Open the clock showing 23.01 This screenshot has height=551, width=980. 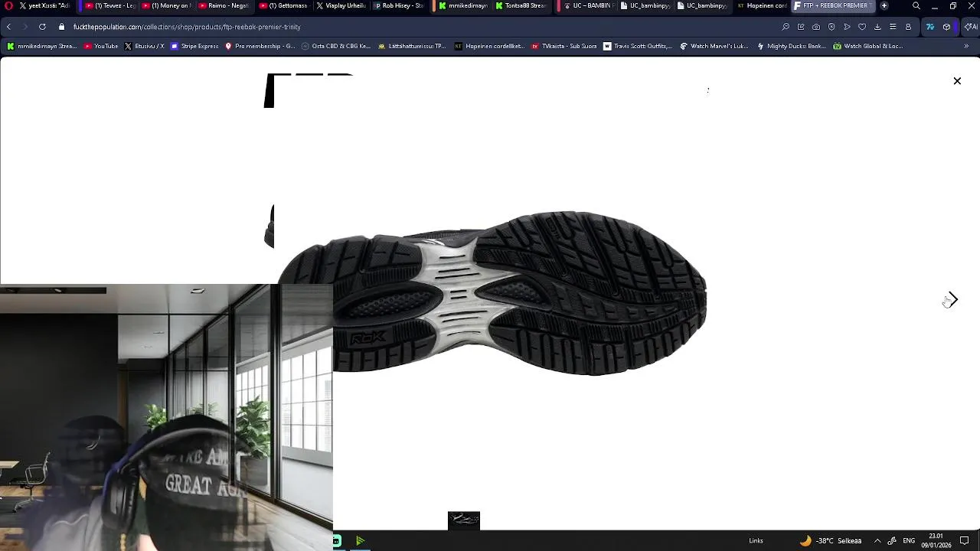936,541
